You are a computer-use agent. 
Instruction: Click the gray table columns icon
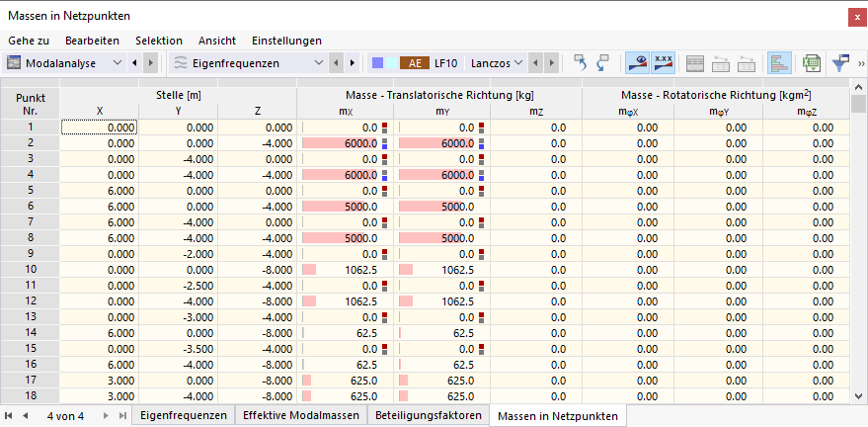(695, 63)
